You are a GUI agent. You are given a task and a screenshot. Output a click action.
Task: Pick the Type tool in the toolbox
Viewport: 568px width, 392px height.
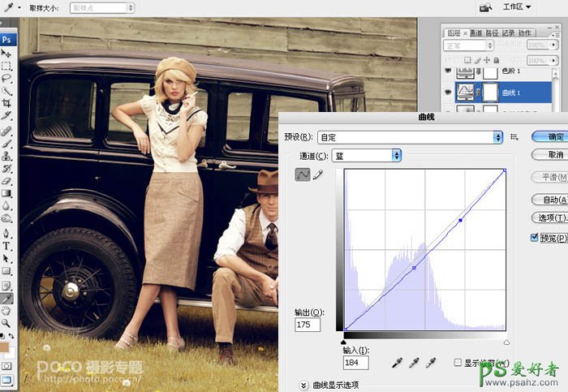pyautogui.click(x=6, y=246)
